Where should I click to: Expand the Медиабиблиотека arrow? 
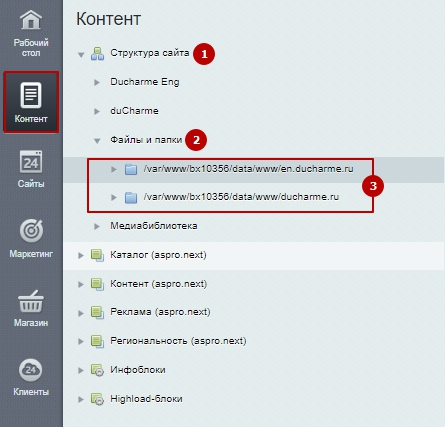97,226
